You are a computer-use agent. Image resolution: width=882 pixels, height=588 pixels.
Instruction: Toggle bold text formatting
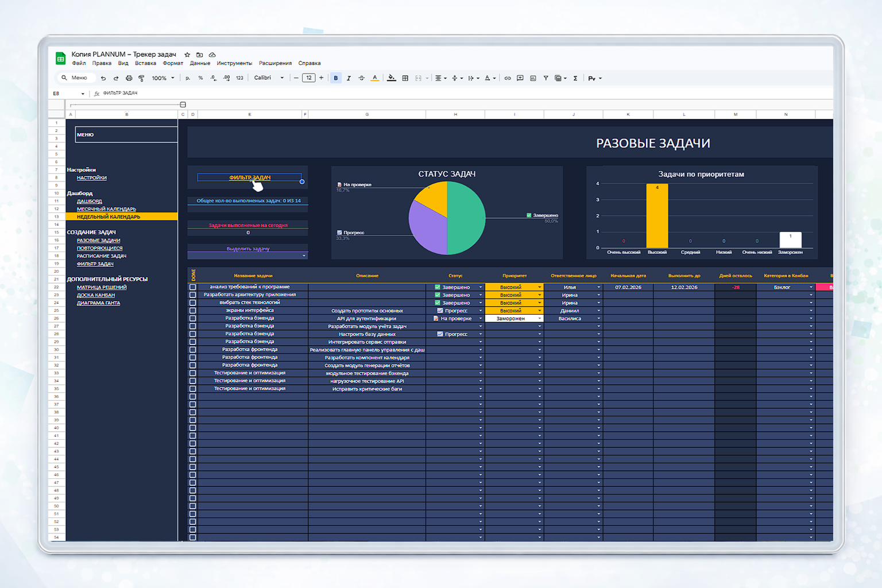tap(336, 78)
